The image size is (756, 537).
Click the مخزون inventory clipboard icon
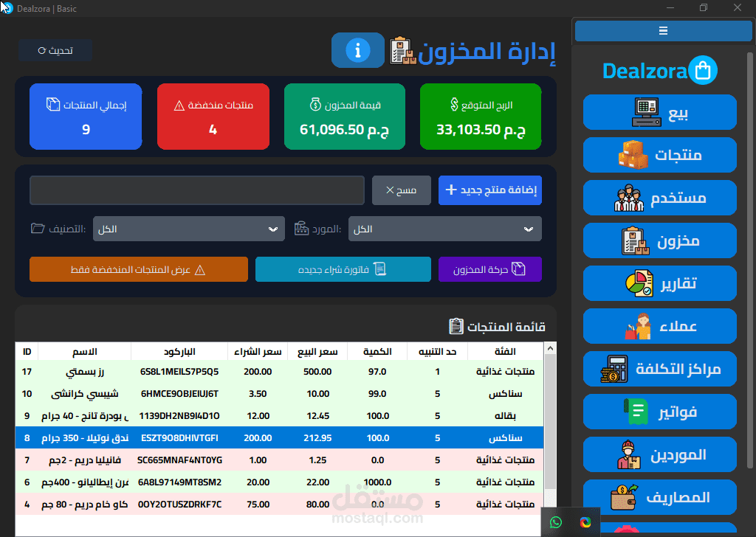[x=634, y=240]
